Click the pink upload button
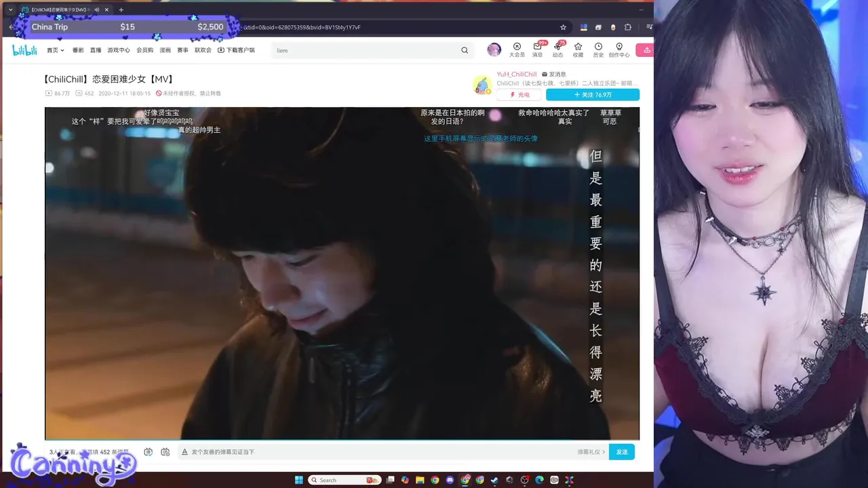The image size is (868, 488). (645, 50)
